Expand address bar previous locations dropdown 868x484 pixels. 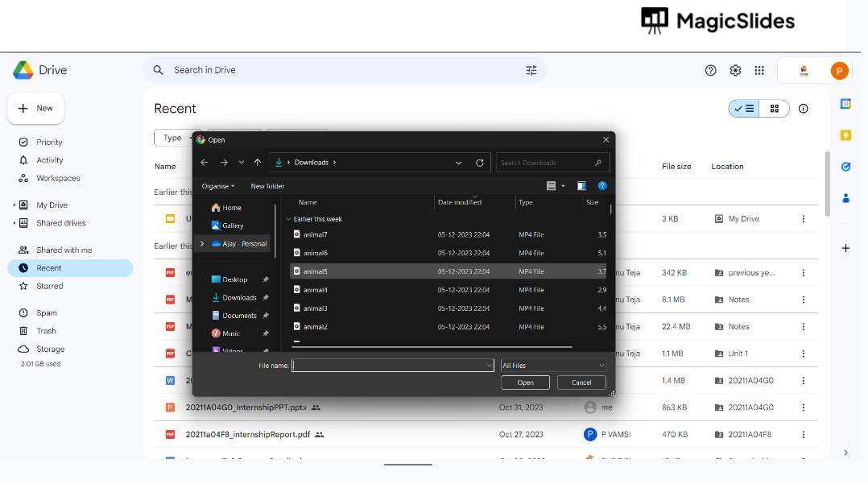[458, 163]
